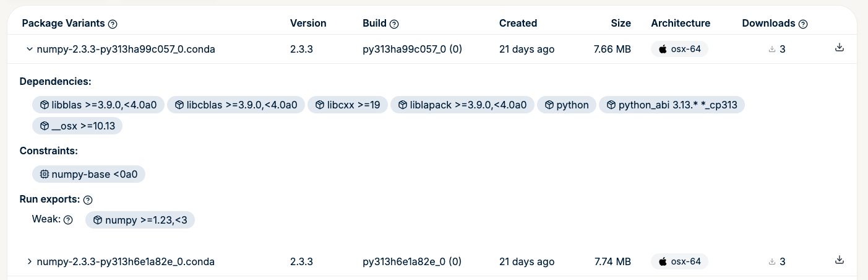Open help icon beside Downloads header

tap(803, 24)
